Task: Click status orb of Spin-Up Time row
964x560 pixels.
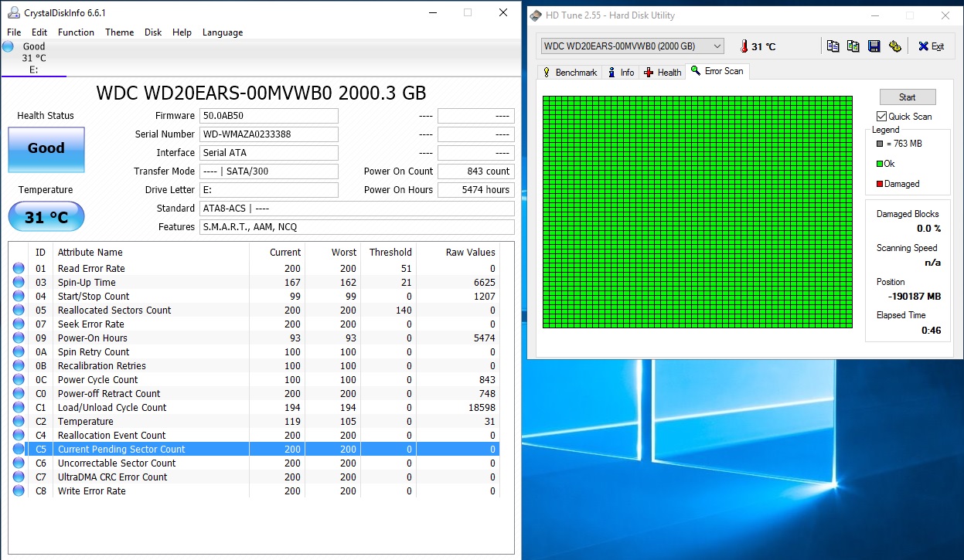Action: (19, 283)
